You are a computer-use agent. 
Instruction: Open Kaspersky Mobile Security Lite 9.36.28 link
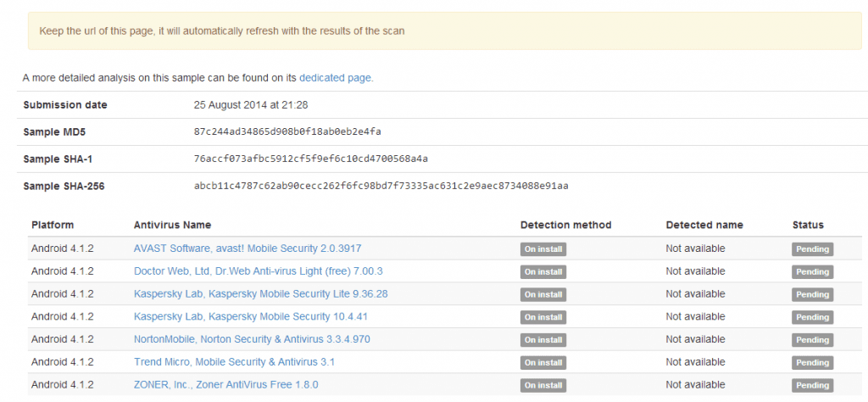pyautogui.click(x=261, y=294)
